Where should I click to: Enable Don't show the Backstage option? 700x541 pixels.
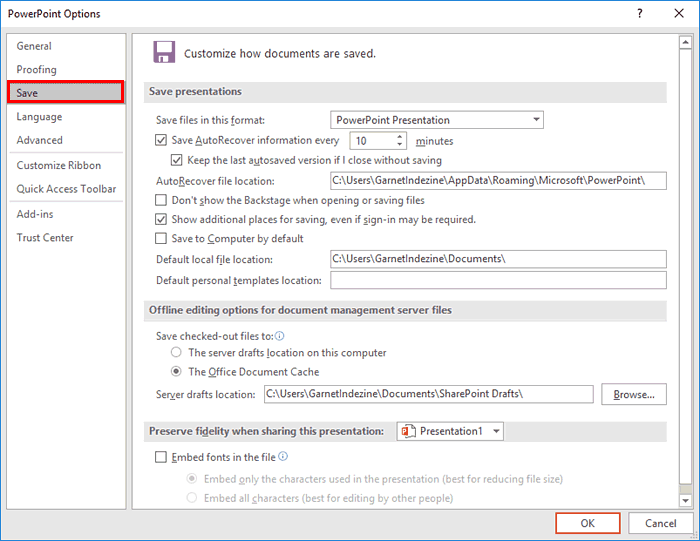tap(161, 200)
